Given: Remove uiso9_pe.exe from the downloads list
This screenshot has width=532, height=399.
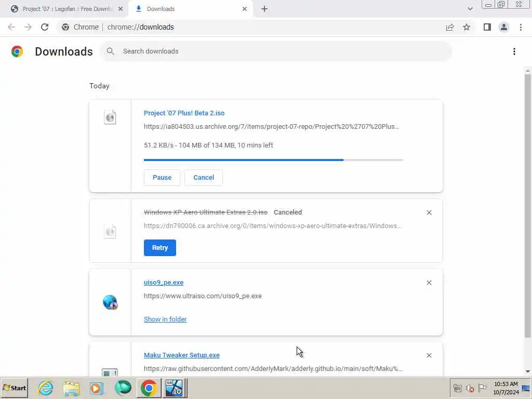Looking at the screenshot, I should tap(429, 283).
